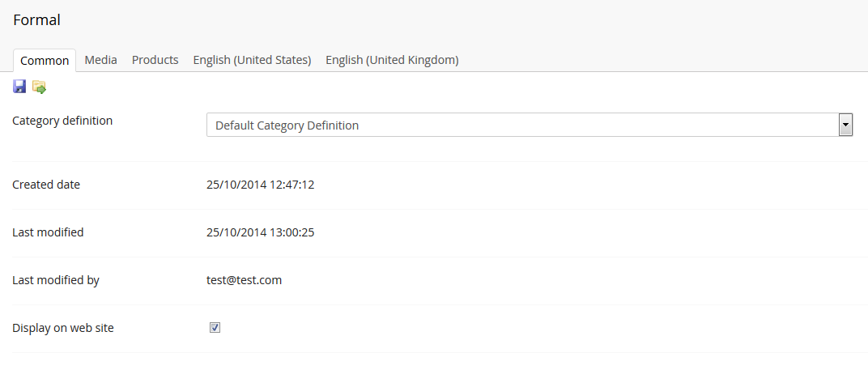
Task: Click the Last modified by label
Action: (56, 280)
